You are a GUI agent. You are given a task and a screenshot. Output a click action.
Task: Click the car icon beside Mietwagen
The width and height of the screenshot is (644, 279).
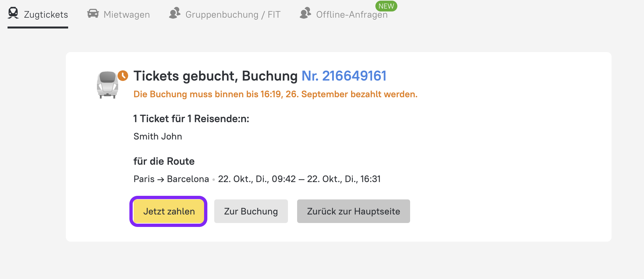click(x=93, y=13)
